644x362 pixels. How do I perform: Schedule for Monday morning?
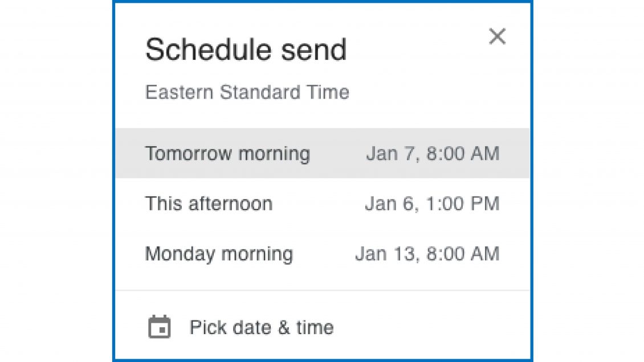(323, 253)
